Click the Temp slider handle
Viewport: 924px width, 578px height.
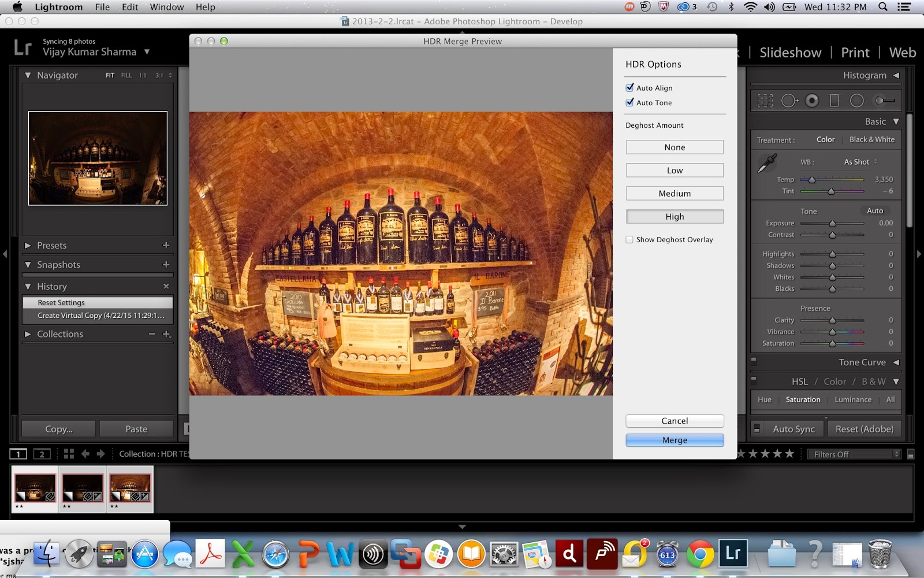(x=812, y=180)
